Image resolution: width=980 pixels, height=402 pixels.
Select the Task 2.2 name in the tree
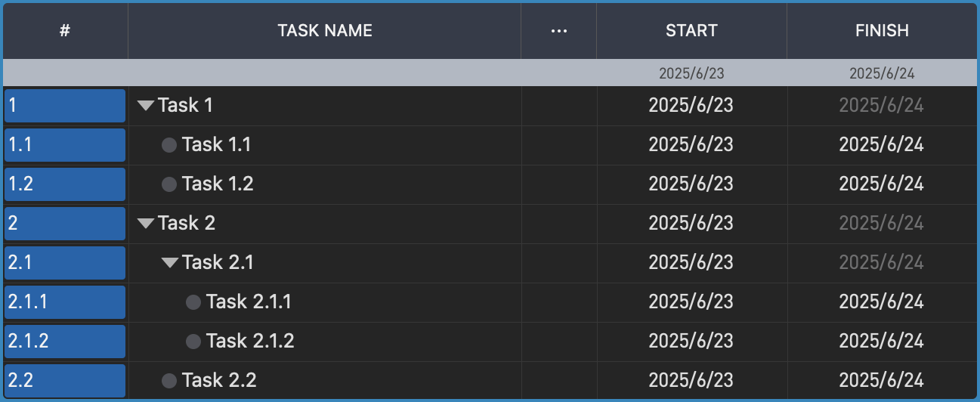point(219,381)
